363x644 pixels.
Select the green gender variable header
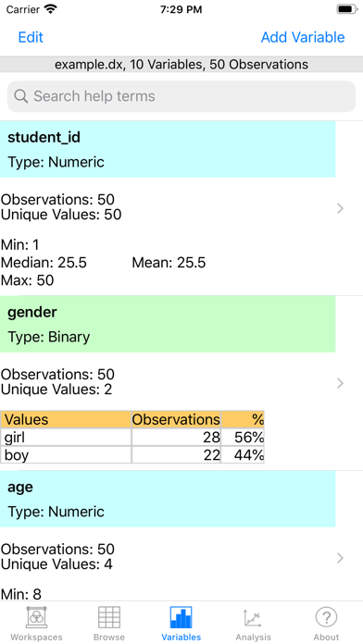coord(168,324)
